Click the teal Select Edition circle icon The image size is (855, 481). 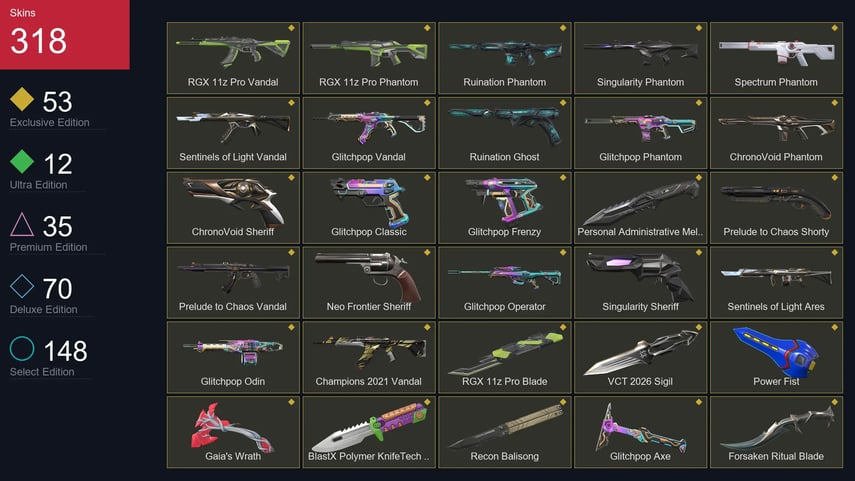pyautogui.click(x=22, y=348)
